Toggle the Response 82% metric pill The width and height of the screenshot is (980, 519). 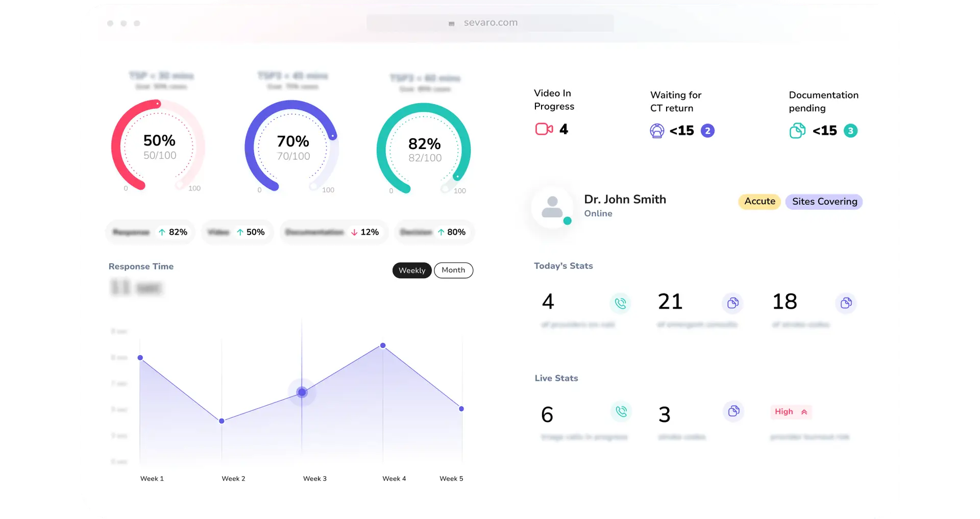point(150,232)
